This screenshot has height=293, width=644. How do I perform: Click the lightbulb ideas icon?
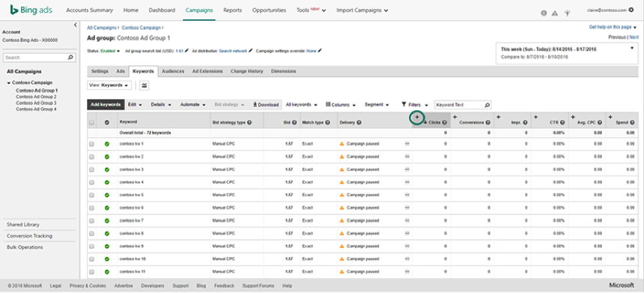tap(567, 13)
